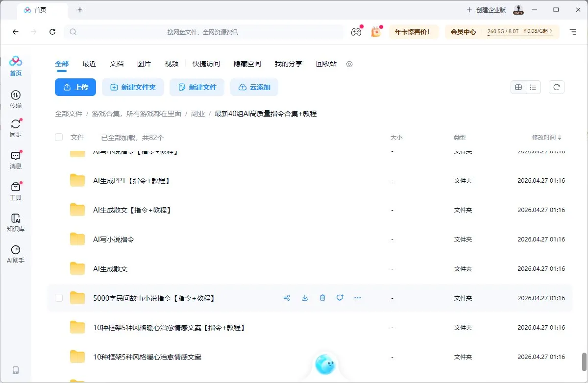Viewport: 588px width, 383px height.
Task: Open 会员中心 from the top bar
Action: point(463,31)
